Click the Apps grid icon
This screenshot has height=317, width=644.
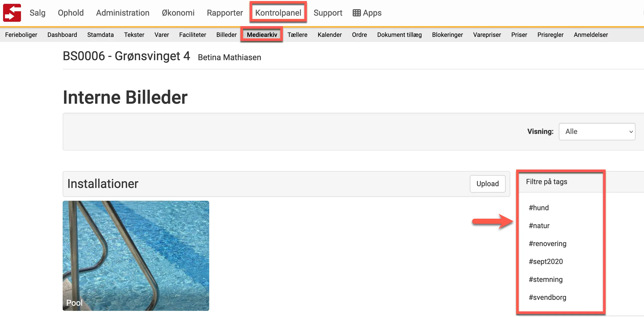click(356, 12)
